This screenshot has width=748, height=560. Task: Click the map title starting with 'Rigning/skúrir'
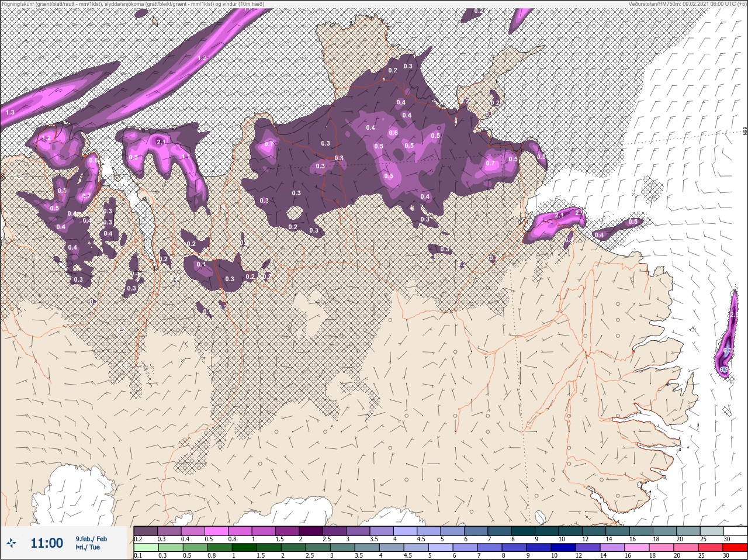133,4
